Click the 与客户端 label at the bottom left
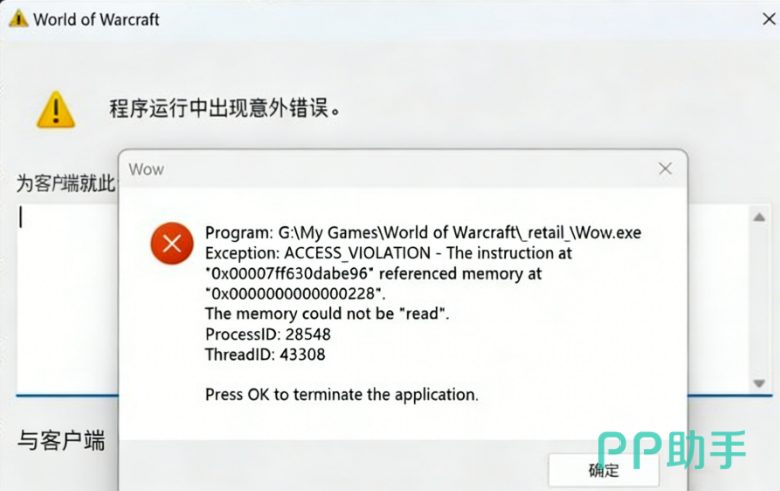 [x=61, y=441]
